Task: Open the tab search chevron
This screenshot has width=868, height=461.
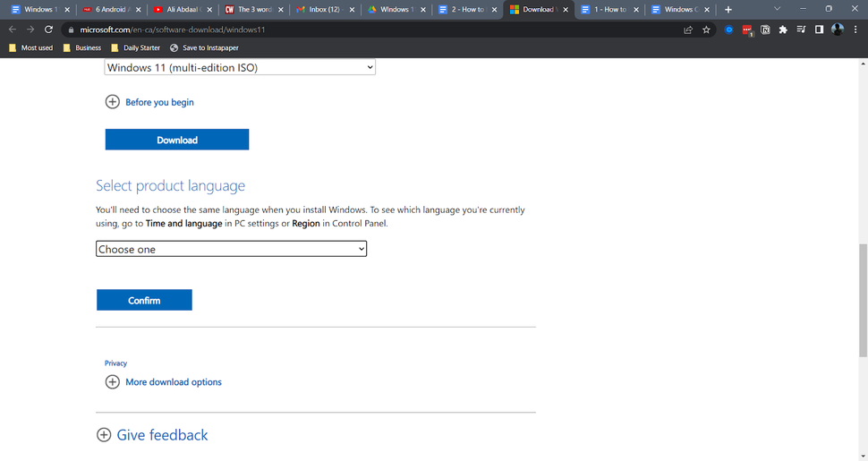Action: [778, 9]
